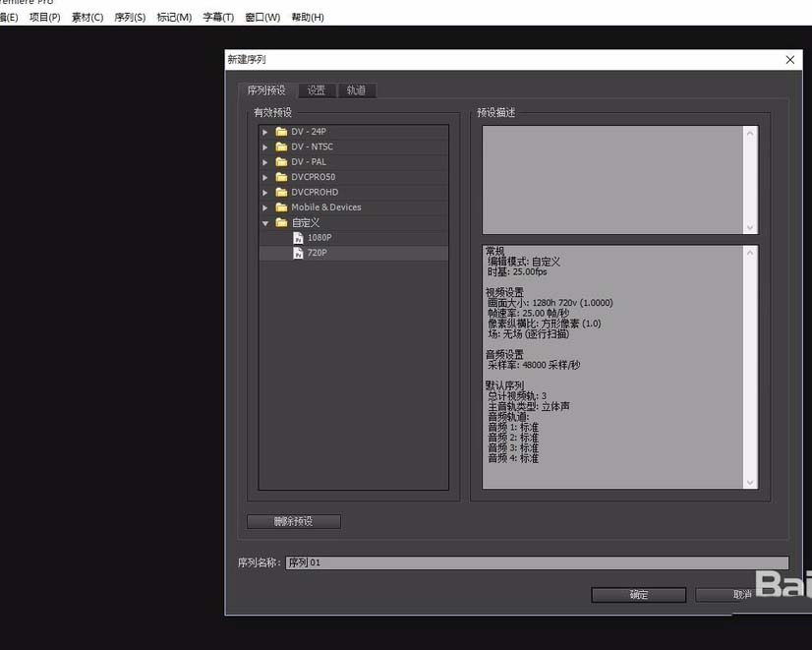
Task: Open the 项目(P) menu
Action: 44,17
